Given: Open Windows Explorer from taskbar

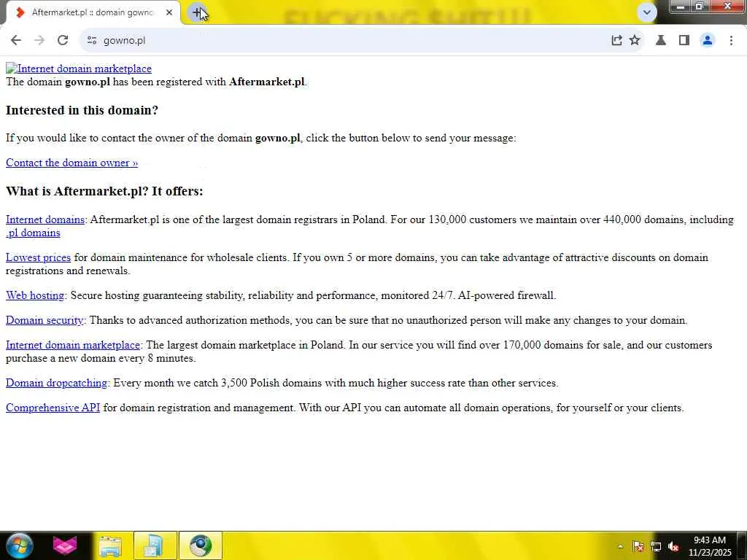Looking at the screenshot, I should coord(110,545).
